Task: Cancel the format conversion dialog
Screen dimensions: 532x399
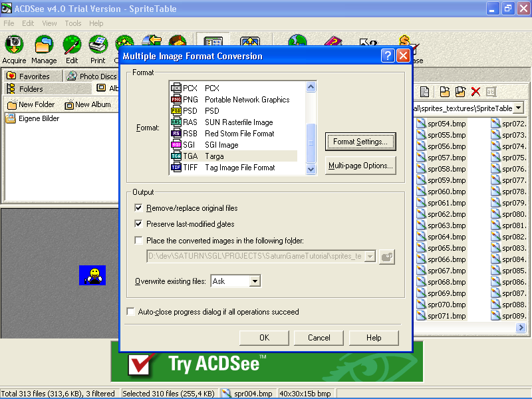Action: [319, 338]
